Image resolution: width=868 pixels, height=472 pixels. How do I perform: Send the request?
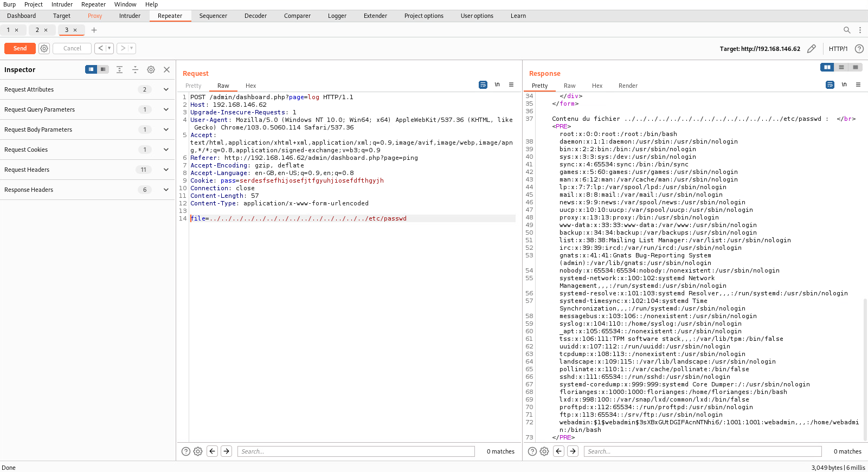pos(20,48)
